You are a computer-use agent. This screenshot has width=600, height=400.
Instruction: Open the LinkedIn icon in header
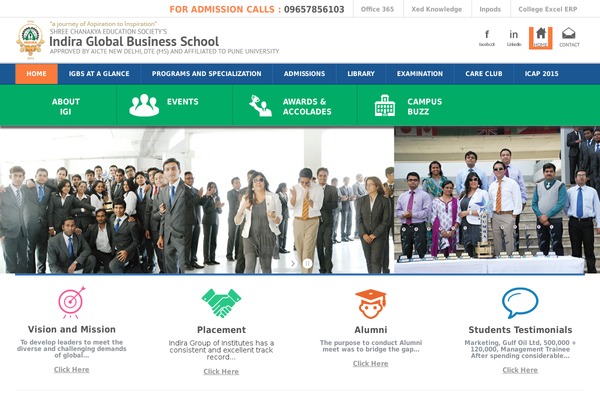pyautogui.click(x=514, y=38)
